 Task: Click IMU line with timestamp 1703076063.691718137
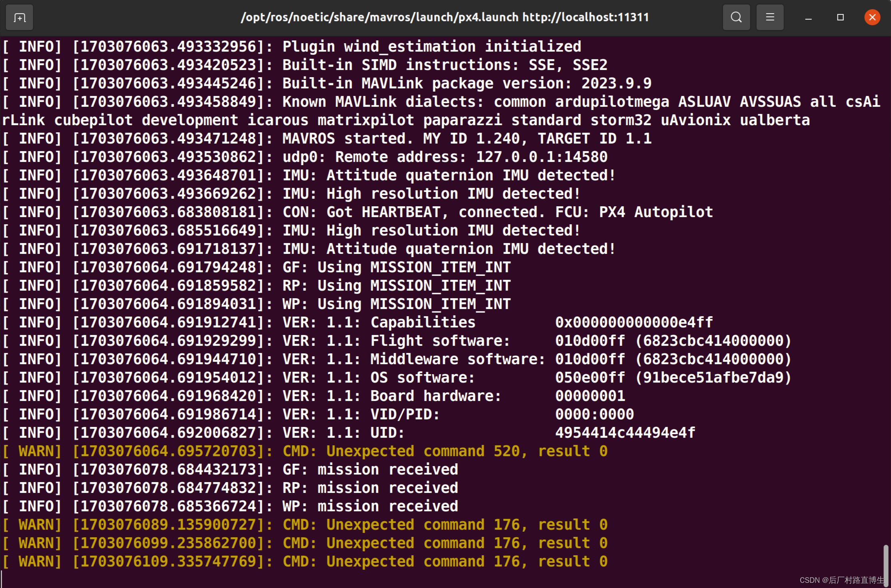[x=309, y=249]
